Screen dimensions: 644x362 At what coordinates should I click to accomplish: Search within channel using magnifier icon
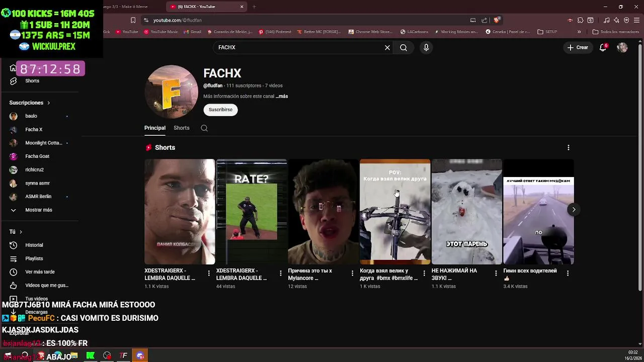tap(204, 128)
